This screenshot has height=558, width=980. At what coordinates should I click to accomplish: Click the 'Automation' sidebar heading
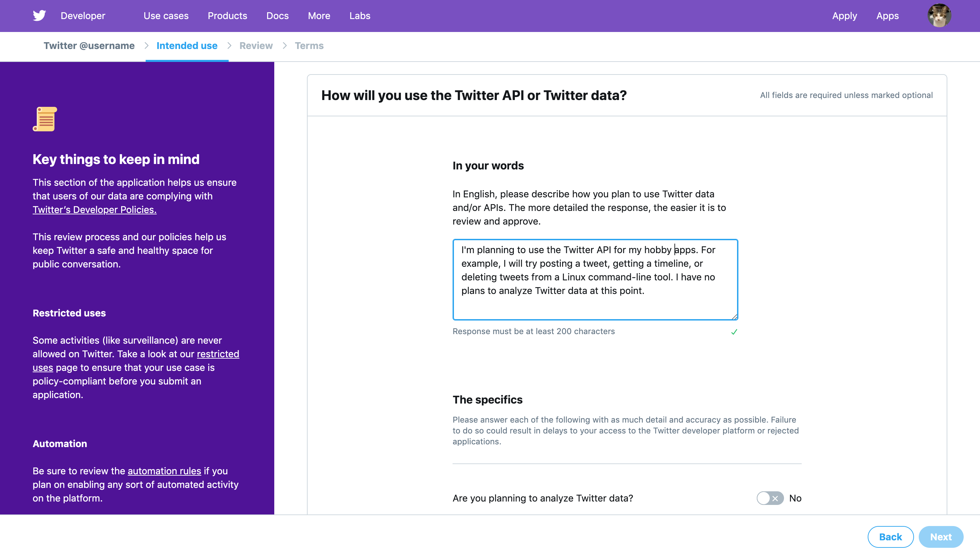(60, 444)
